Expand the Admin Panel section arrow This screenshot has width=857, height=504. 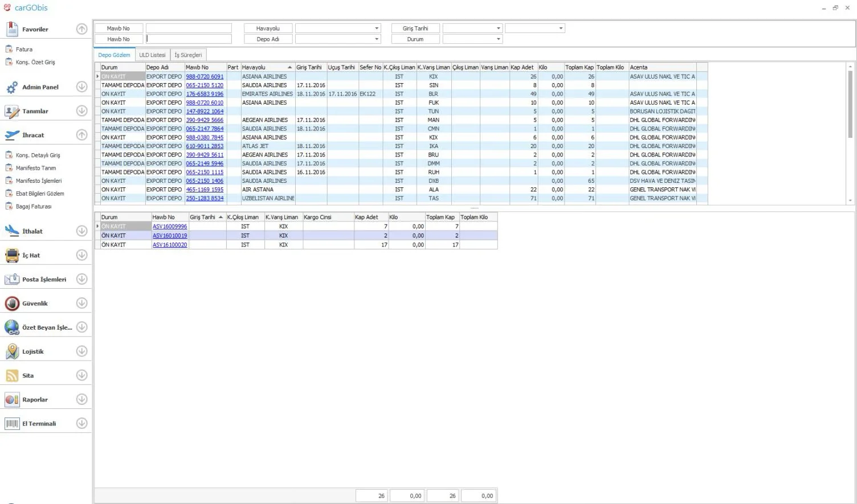coord(81,87)
